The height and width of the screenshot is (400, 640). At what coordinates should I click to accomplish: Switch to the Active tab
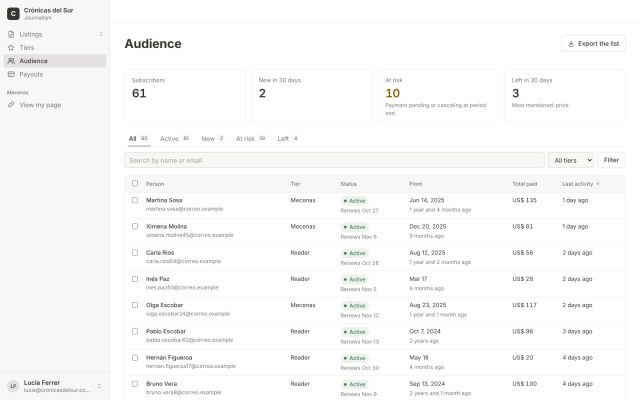pos(175,139)
